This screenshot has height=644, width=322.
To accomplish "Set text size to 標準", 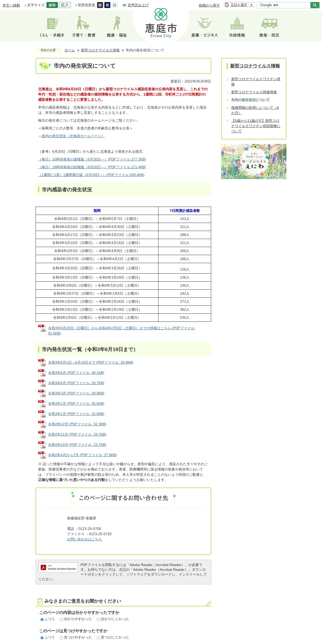I will [52, 5].
